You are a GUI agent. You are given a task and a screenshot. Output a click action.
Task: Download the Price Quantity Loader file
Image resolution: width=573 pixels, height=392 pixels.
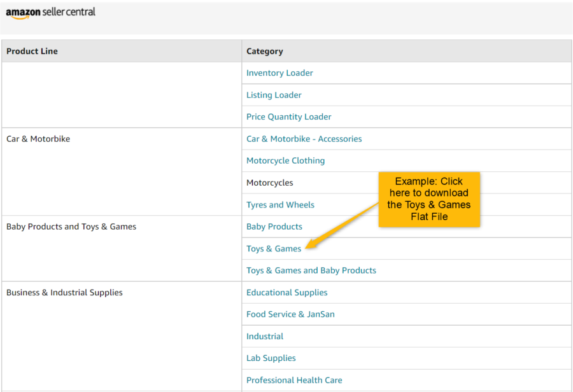click(288, 116)
